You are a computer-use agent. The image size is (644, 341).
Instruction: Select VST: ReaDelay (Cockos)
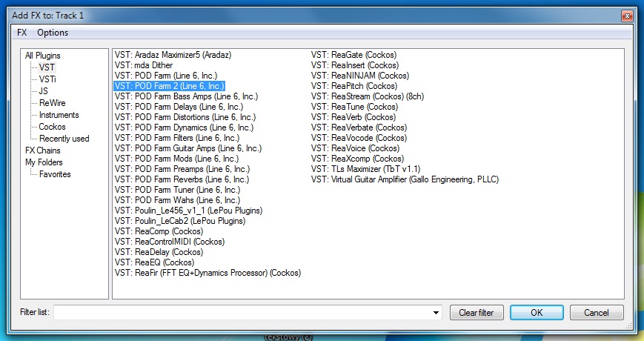click(x=159, y=252)
